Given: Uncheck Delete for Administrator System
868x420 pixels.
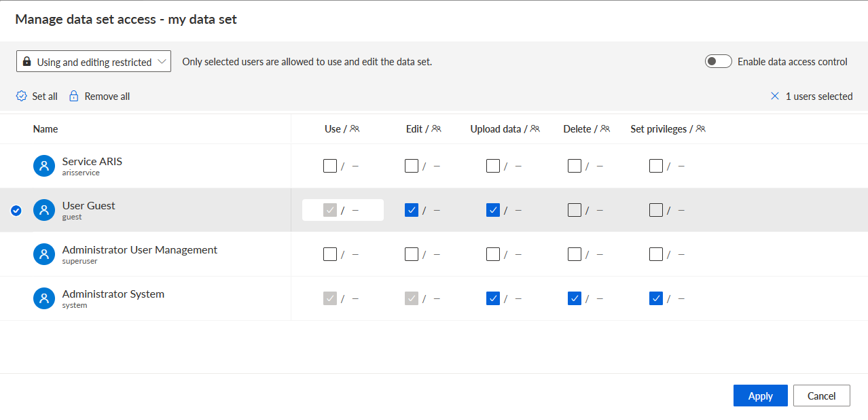Looking at the screenshot, I should click(x=575, y=298).
